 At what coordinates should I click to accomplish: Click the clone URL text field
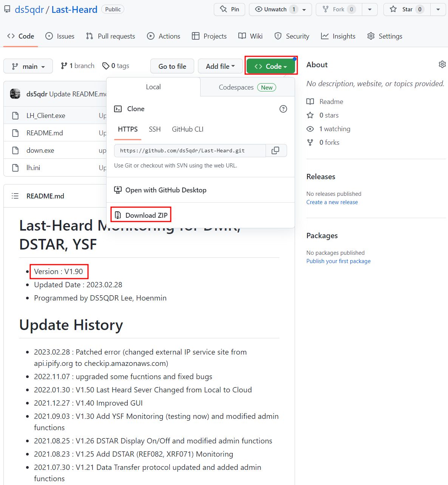(x=190, y=150)
